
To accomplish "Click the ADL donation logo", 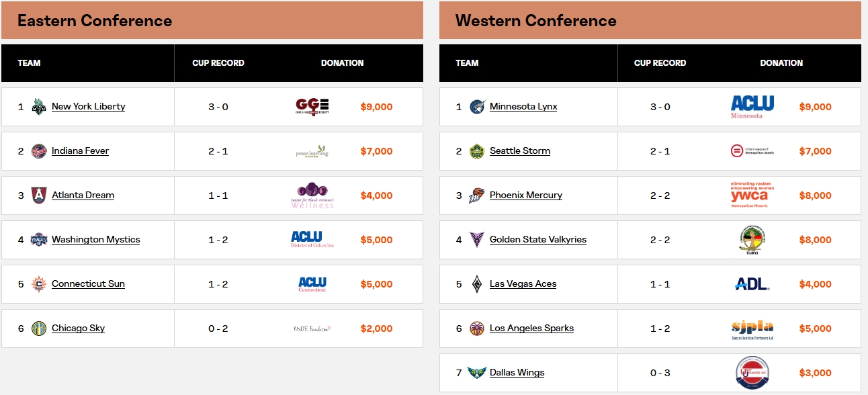I will click(752, 284).
